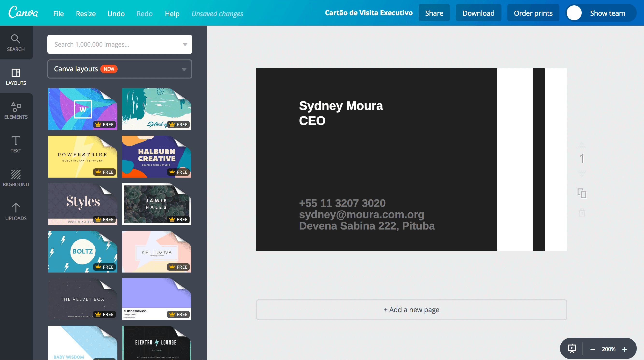The image size is (644, 360).
Task: Choose the Styles salon layout
Action: point(83,204)
